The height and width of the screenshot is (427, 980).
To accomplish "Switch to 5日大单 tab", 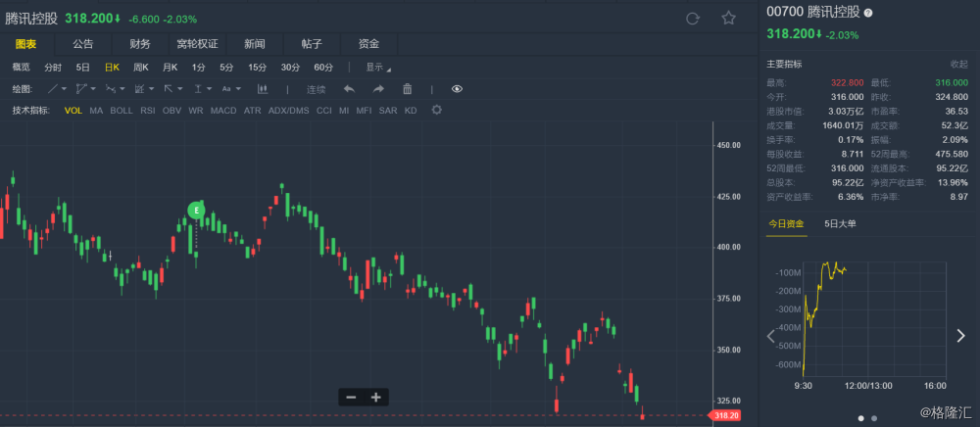I will pyautogui.click(x=840, y=224).
